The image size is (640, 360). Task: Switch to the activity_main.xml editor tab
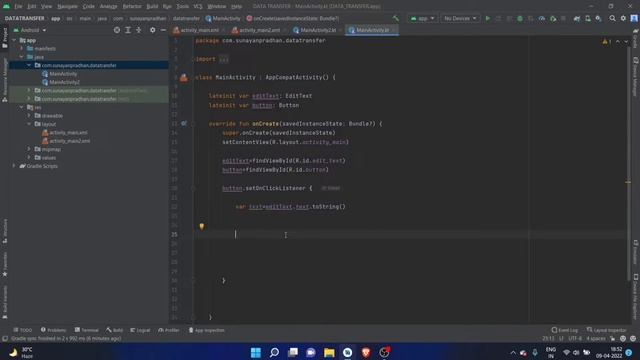click(197, 30)
